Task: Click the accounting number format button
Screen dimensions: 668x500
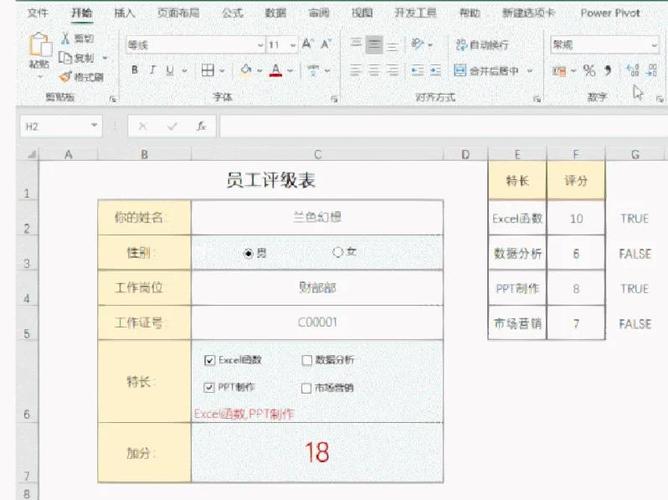Action: pyautogui.click(x=559, y=71)
